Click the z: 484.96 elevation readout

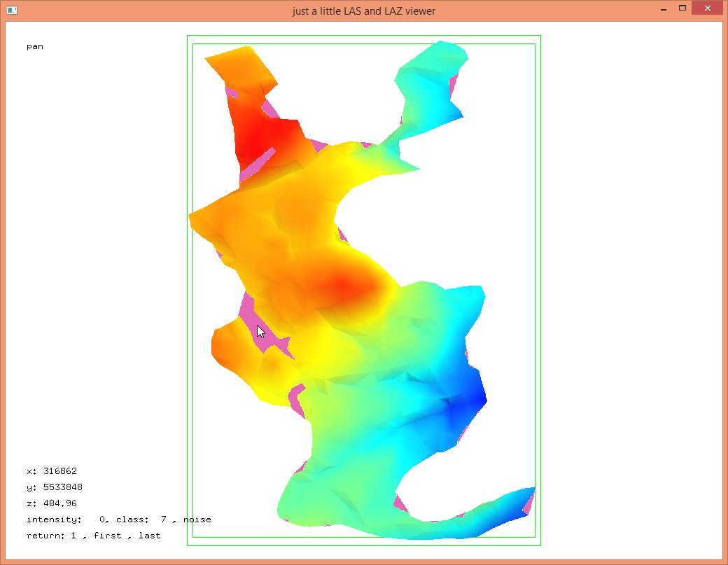52,503
